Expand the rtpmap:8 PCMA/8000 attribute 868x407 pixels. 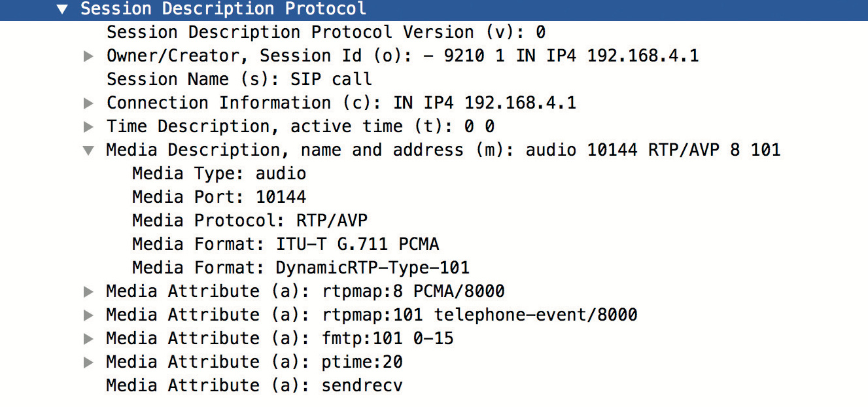pyautogui.click(x=89, y=292)
